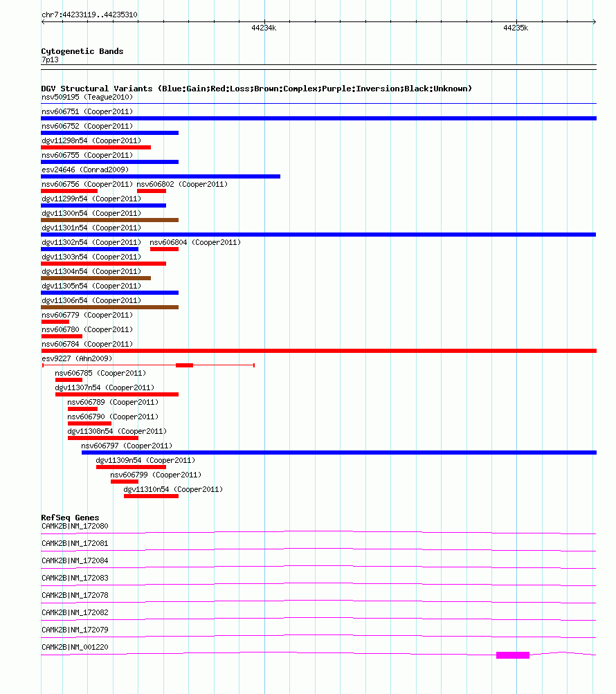Click the nsv606756 (Cooper2011) label
This screenshot has height=694, width=616.
point(87,184)
